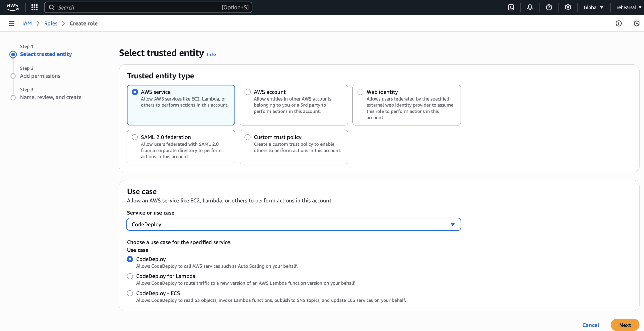644x331 pixels.
Task: Choose the Web identity radio option
Action: [360, 92]
